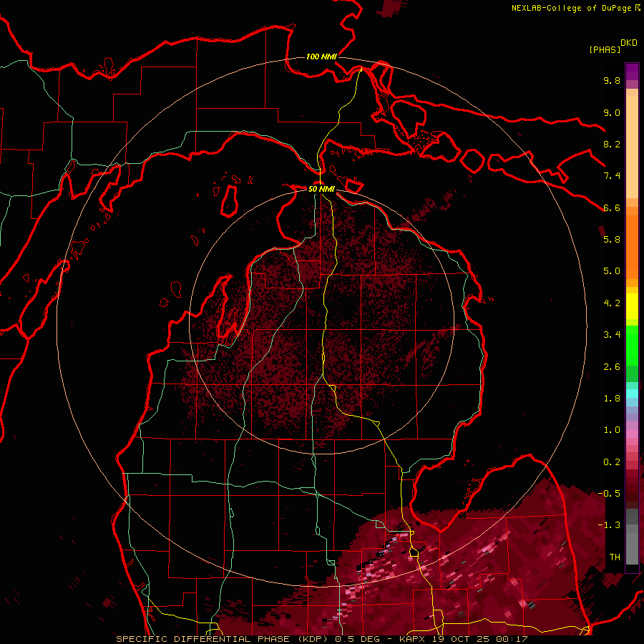644x644 pixels.
Task: Click the [PHAS] units label
Action: tap(605, 49)
